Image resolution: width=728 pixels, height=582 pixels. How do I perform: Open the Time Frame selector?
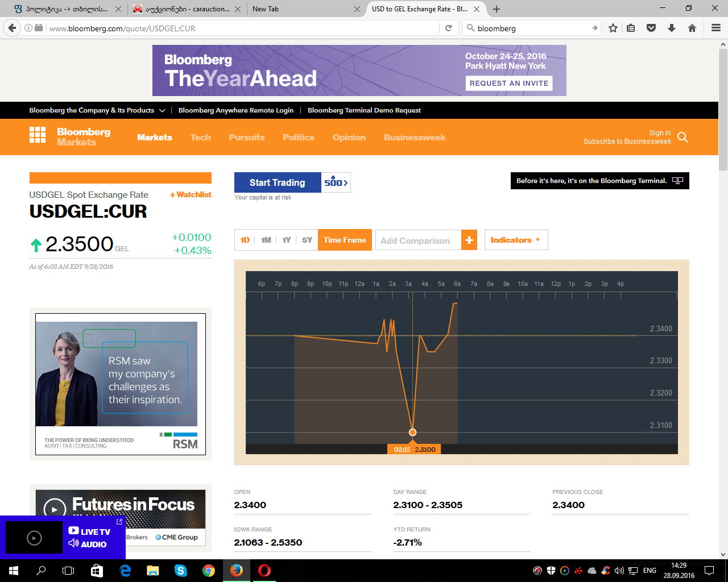[345, 240]
